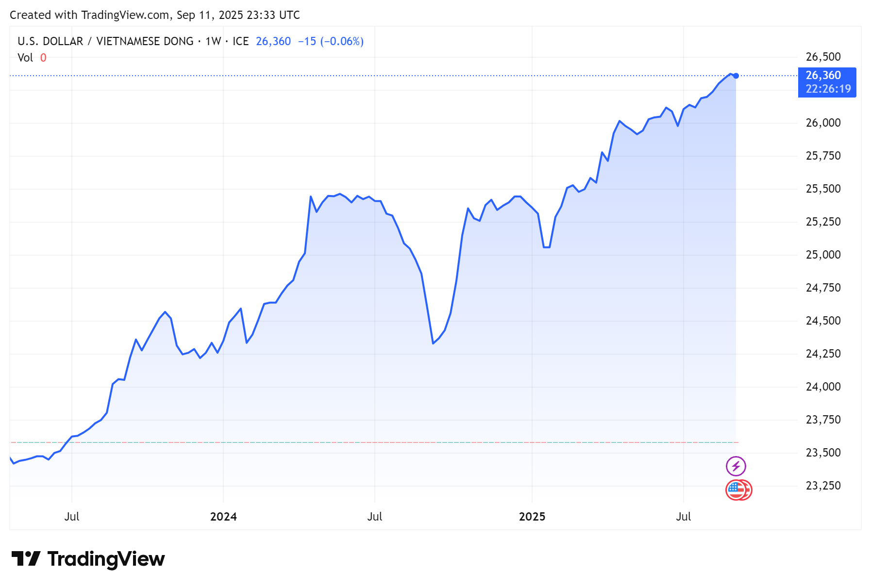The height and width of the screenshot is (588, 871).
Task: Click the purple lightning bolt icon
Action: [736, 466]
